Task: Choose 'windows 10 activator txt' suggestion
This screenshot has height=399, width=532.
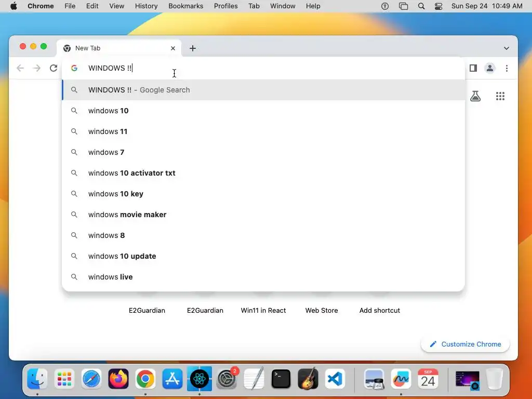Action: pos(263,173)
